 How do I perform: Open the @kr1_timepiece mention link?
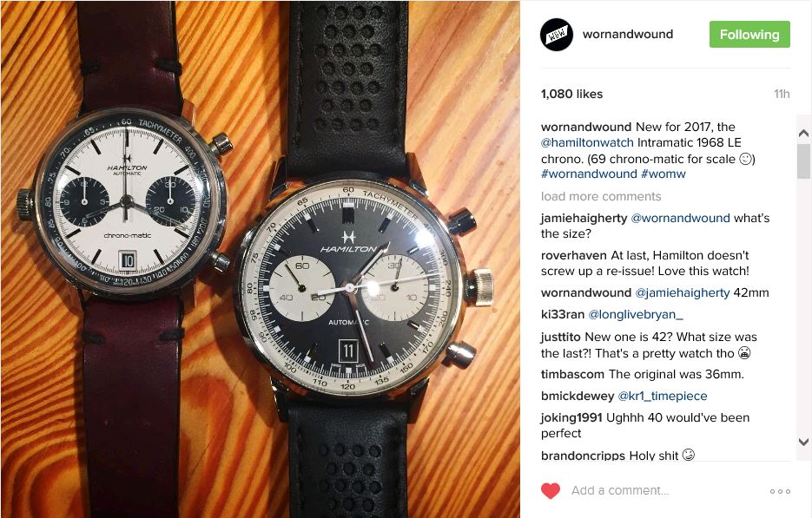coord(663,396)
